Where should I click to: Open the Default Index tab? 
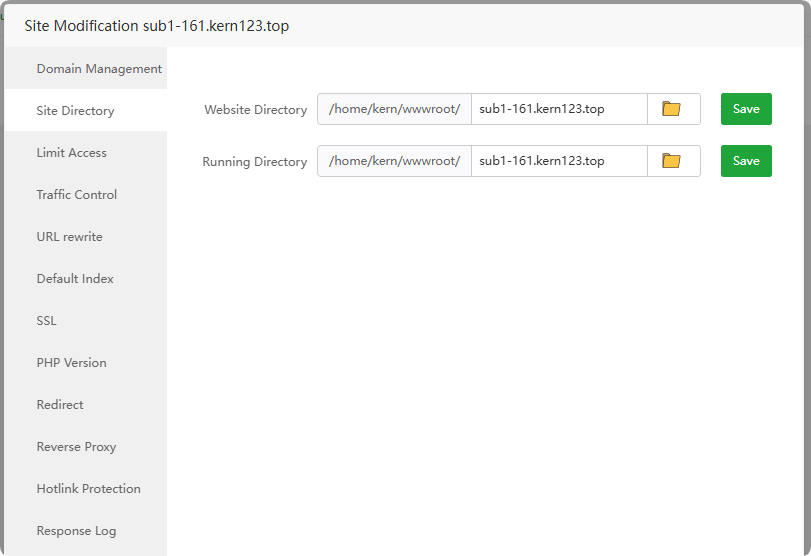tap(86, 278)
